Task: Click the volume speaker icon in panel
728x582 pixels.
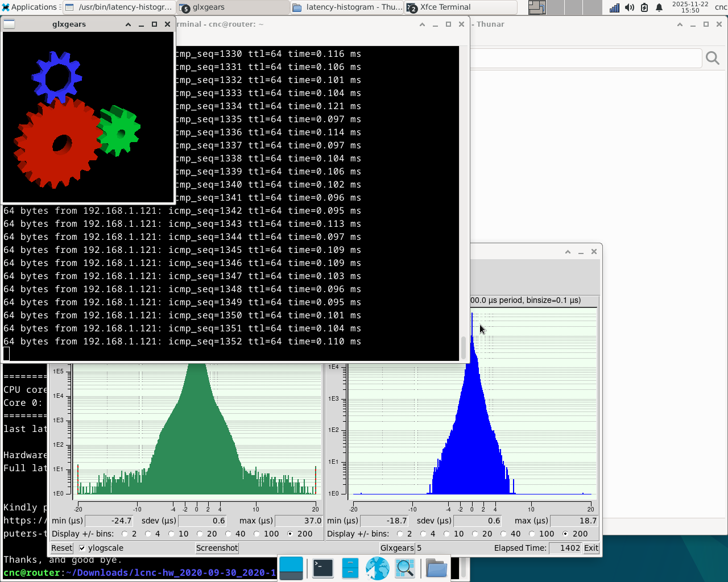Action: pos(629,7)
